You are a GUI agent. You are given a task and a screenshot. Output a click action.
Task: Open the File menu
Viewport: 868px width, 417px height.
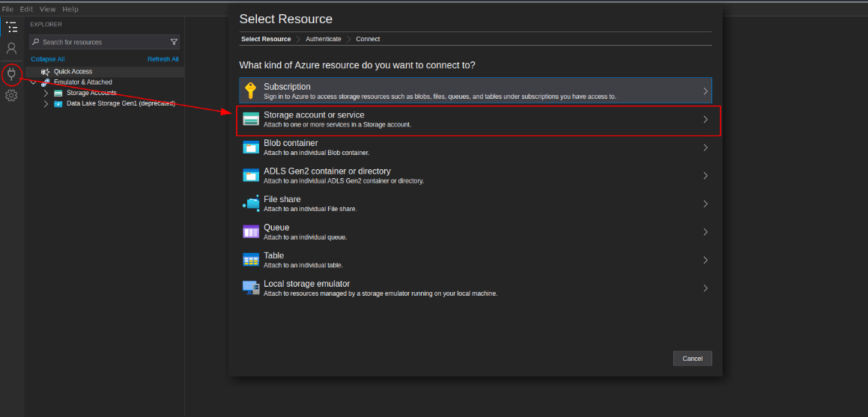7,10
